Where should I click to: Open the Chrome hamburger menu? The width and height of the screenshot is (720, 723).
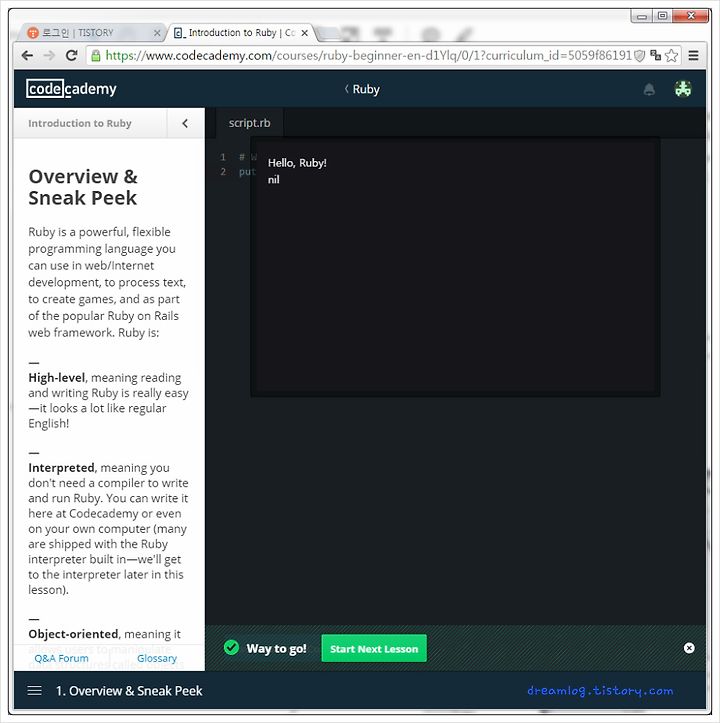(x=693, y=55)
